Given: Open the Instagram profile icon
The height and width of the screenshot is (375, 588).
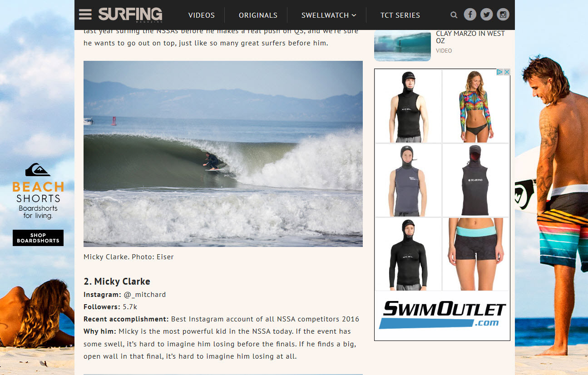Looking at the screenshot, I should tap(503, 15).
